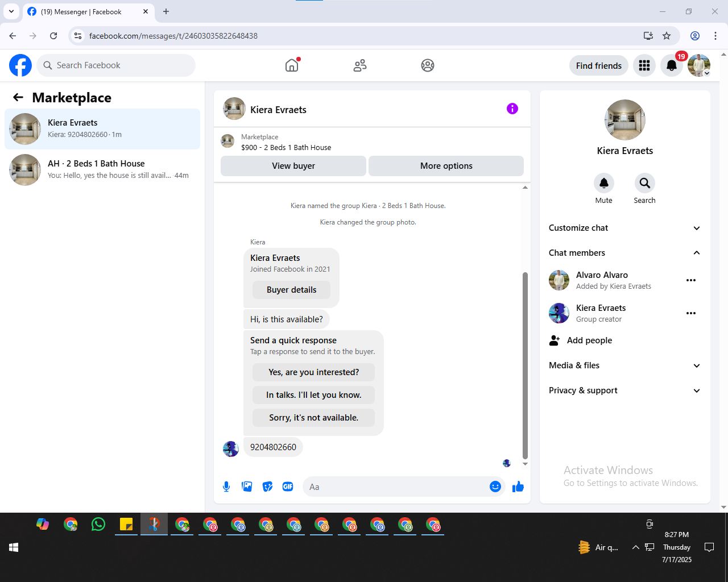Expand the Privacy & support section

pyautogui.click(x=624, y=390)
